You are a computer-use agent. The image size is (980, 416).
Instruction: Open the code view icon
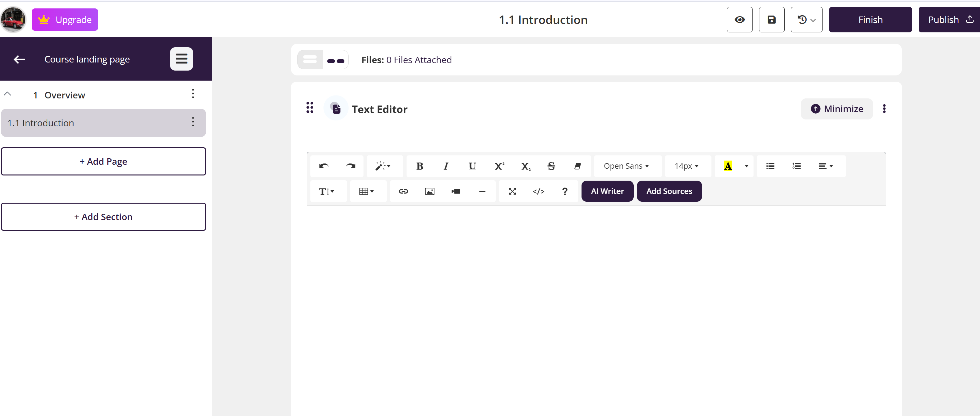coord(538,191)
